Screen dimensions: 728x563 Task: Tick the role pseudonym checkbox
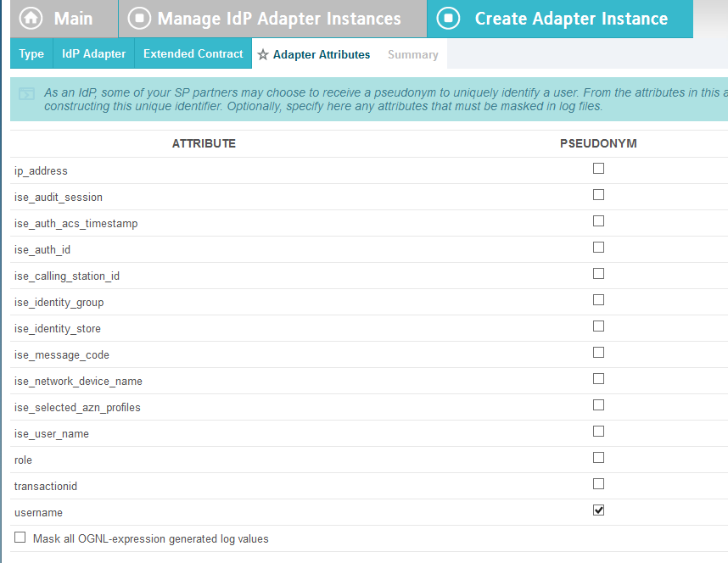point(598,458)
